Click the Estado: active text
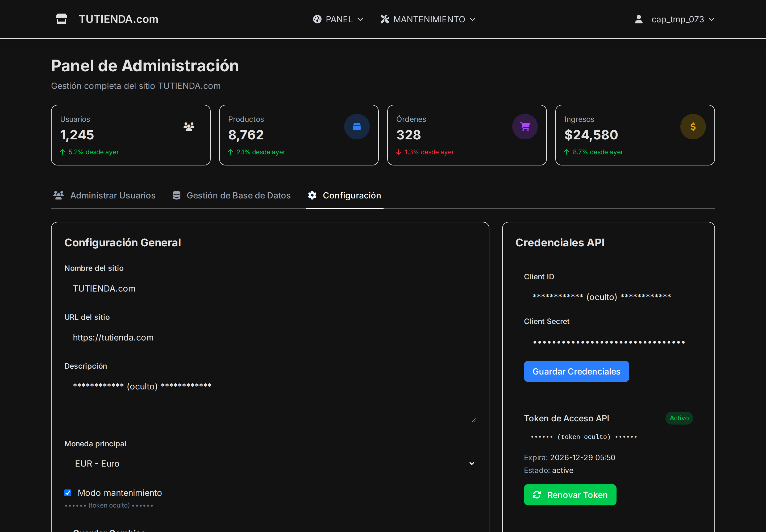This screenshot has width=766, height=532. click(548, 470)
